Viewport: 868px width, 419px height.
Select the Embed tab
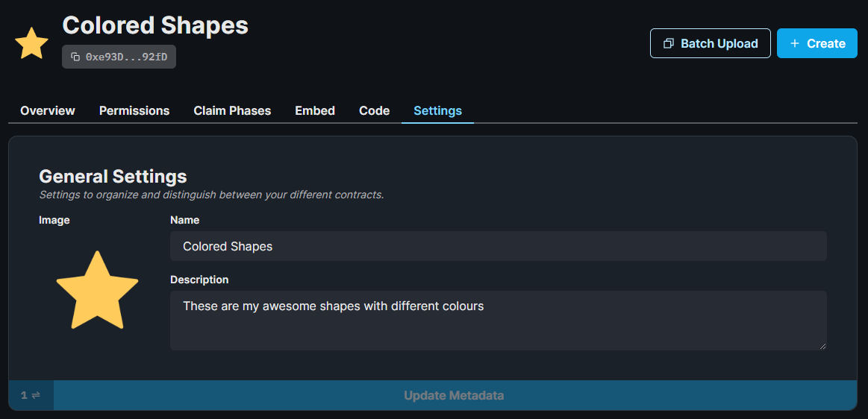pos(315,110)
